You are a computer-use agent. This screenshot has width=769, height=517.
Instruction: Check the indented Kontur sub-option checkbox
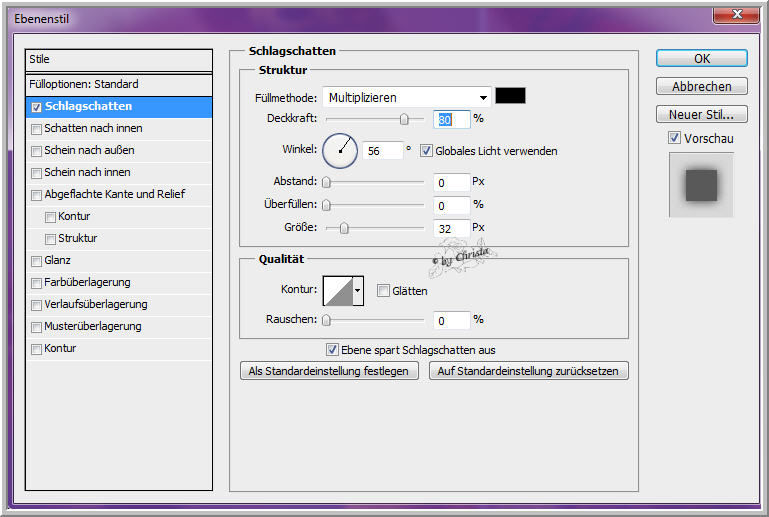coord(50,217)
